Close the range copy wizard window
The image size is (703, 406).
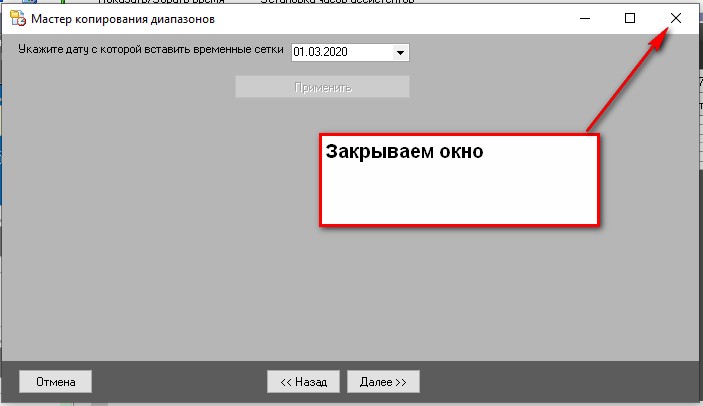[x=676, y=18]
